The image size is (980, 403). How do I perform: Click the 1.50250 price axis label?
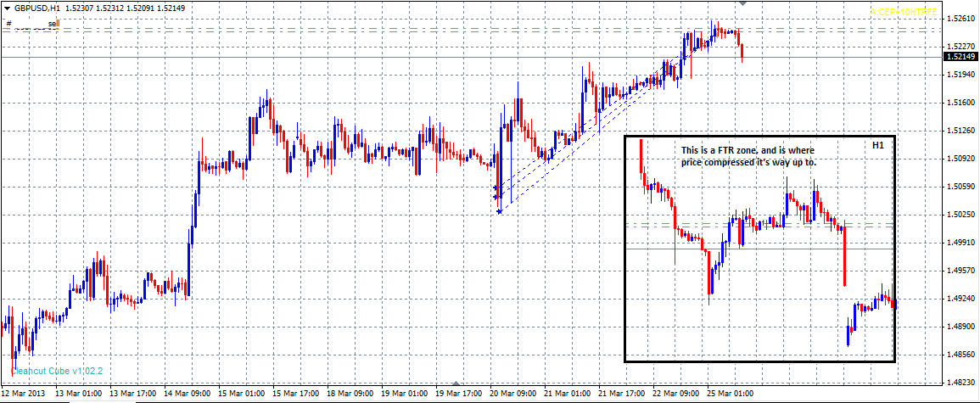960,215
